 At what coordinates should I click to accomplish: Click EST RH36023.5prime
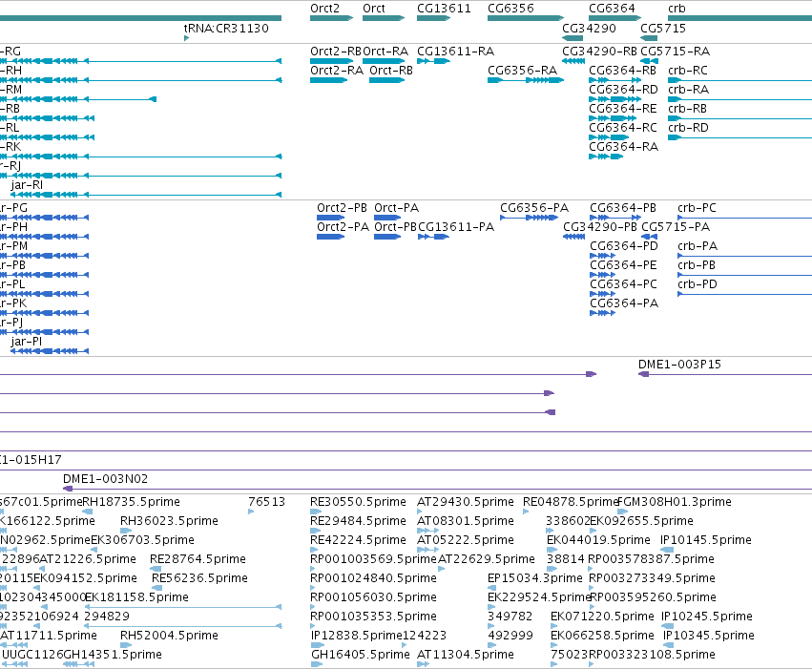[x=126, y=531]
